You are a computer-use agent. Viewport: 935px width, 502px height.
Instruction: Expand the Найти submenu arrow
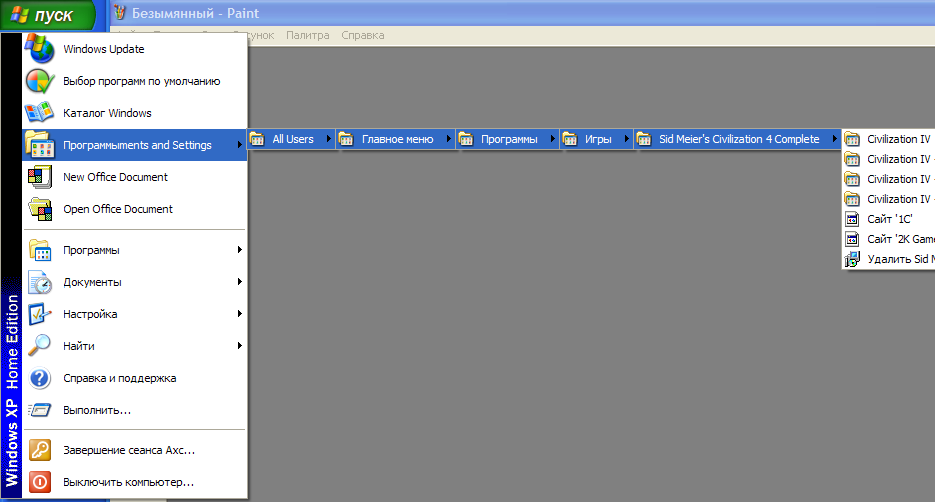(x=239, y=346)
